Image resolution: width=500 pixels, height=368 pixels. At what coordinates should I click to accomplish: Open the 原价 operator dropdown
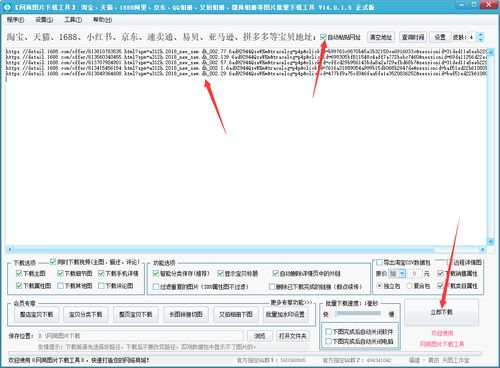pyautogui.click(x=402, y=274)
